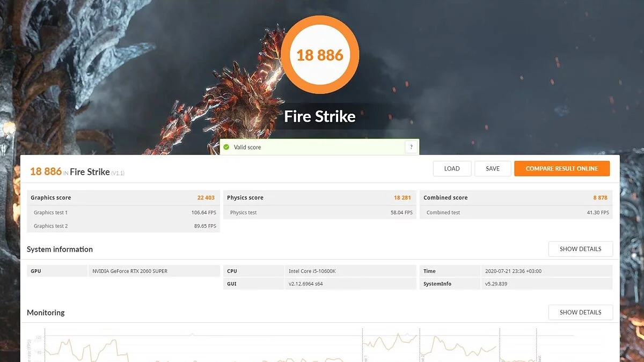
Task: Click the Valid score status text
Action: (247, 147)
